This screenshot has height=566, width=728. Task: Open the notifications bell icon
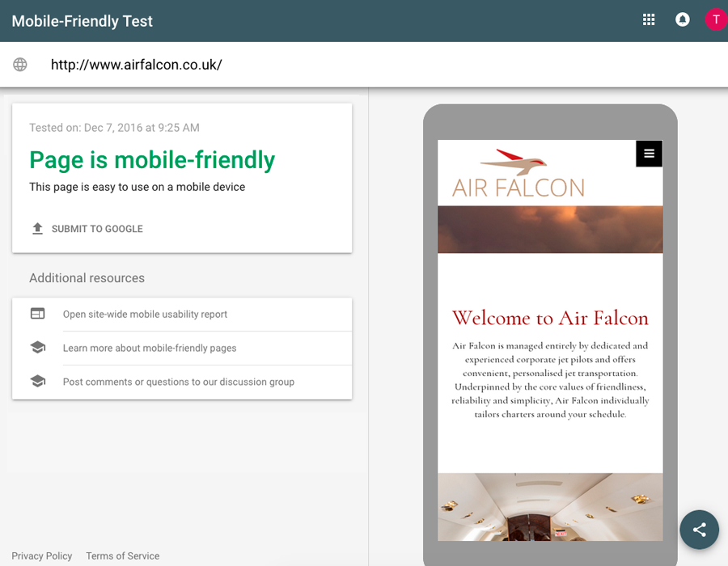coord(682,19)
